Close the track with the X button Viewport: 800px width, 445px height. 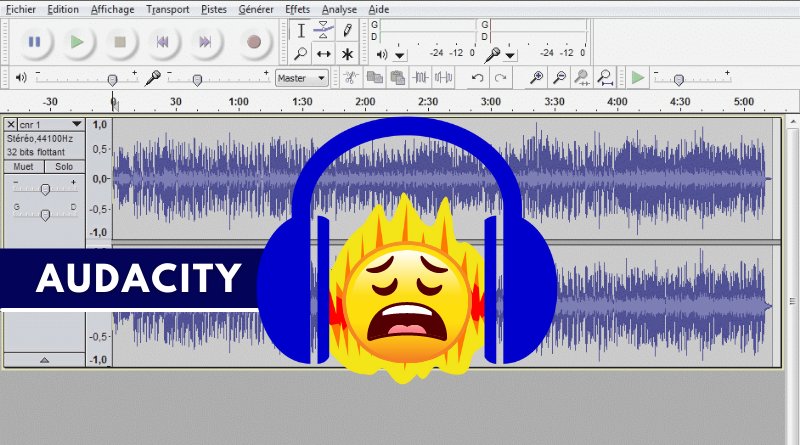(x=11, y=125)
